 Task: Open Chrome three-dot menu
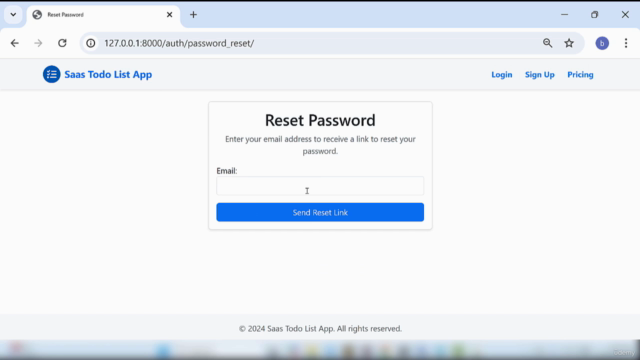click(626, 43)
